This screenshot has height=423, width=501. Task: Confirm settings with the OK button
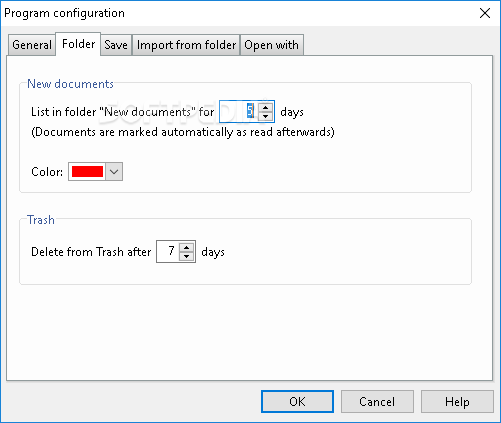[x=297, y=401]
